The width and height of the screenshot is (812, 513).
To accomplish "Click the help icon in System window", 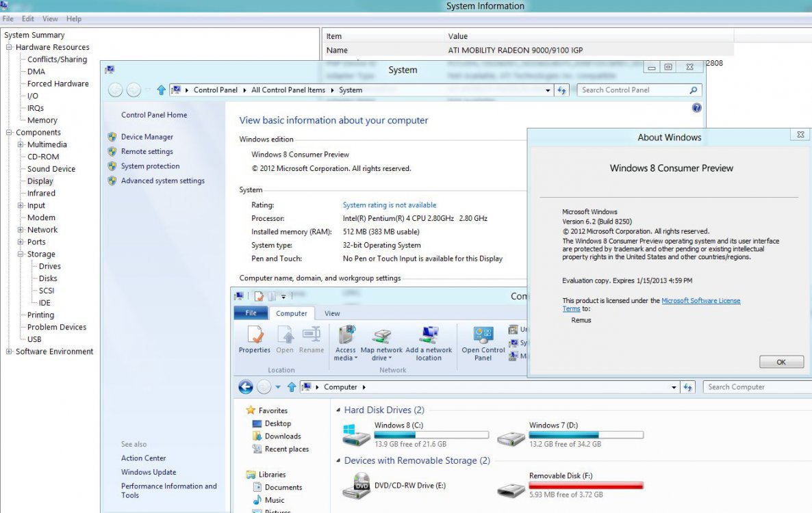I will tap(696, 107).
